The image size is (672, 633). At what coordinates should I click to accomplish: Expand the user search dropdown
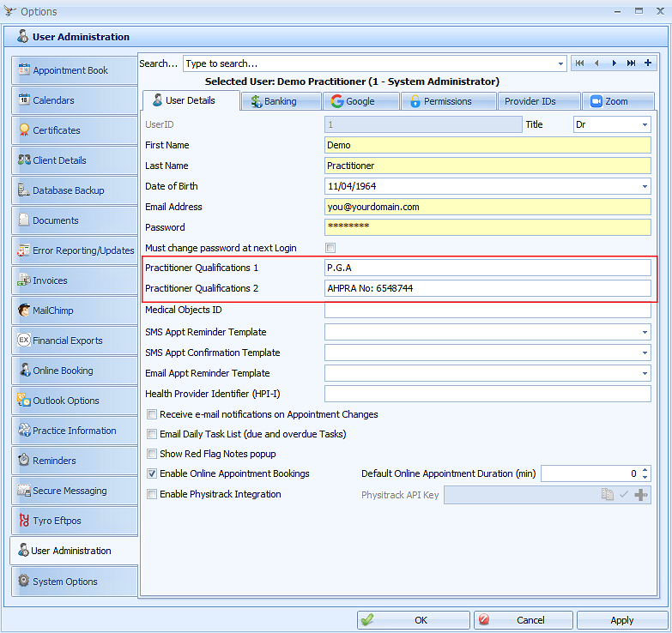coord(560,63)
